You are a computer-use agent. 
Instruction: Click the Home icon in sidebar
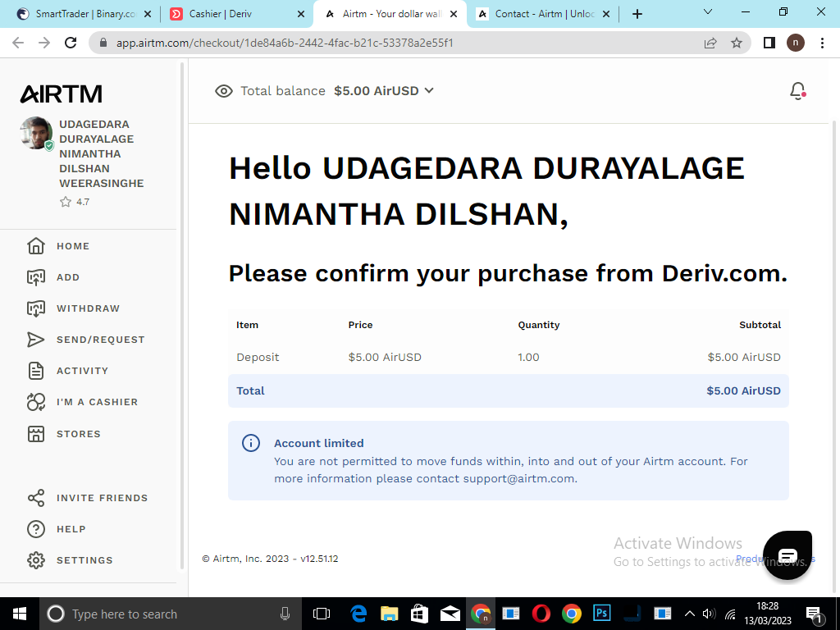(35, 246)
